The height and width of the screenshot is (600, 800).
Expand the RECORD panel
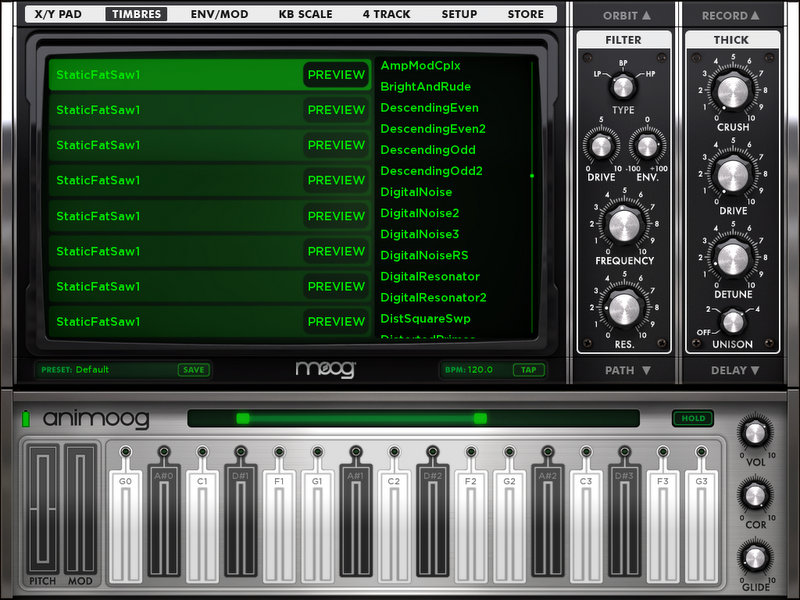pyautogui.click(x=731, y=16)
